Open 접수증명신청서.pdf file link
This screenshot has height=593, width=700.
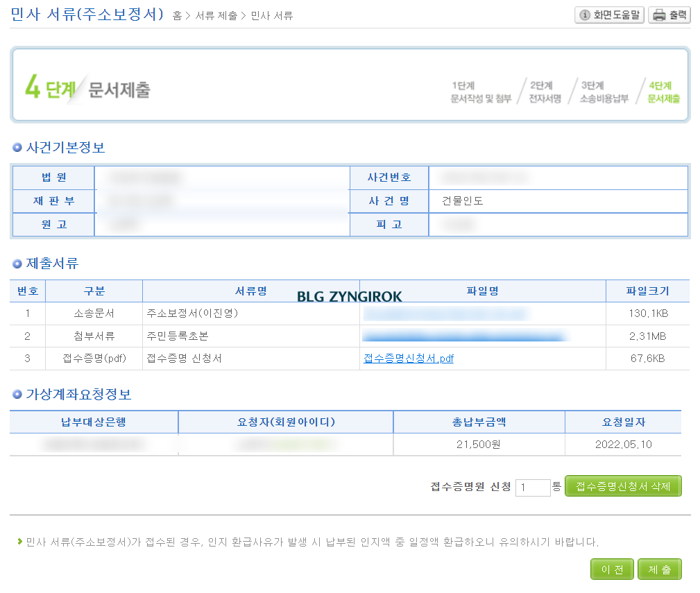(x=409, y=359)
